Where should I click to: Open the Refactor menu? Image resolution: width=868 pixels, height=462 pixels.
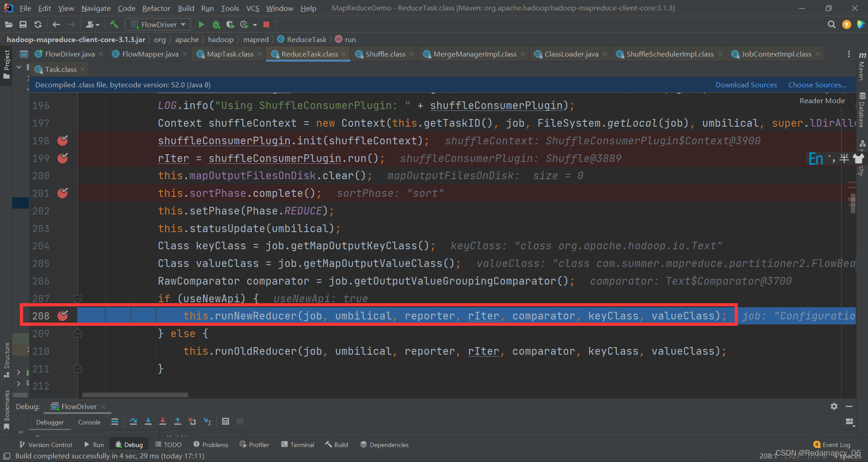tap(156, 8)
